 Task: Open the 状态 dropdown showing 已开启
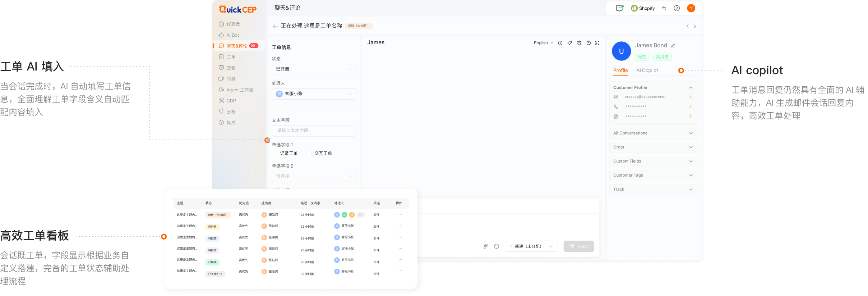[x=314, y=69]
